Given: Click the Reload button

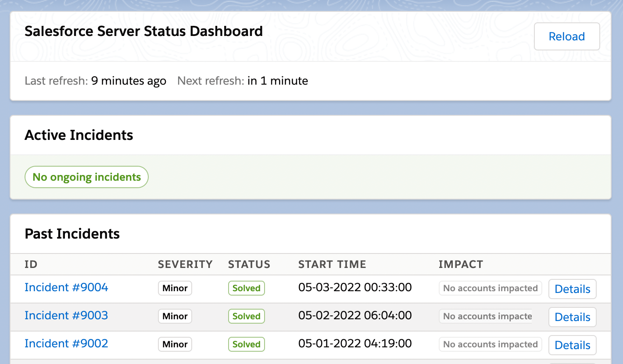Looking at the screenshot, I should click(x=567, y=36).
